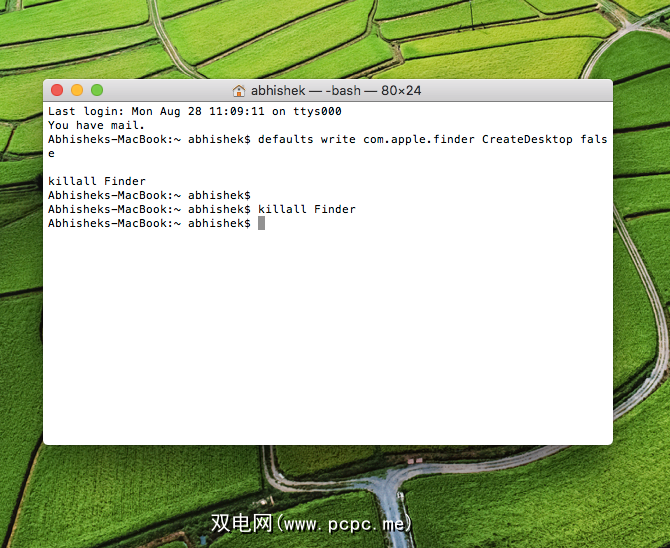The image size is (670, 548).
Task: Click the 'www.pcpc.me' watermark text
Action: click(x=345, y=523)
